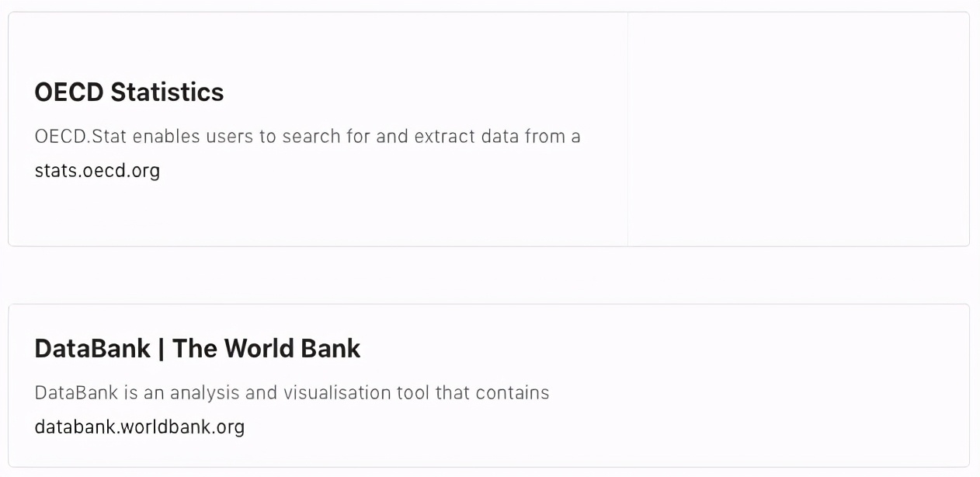
Task: Open the DataBank | The World Bank title
Action: 197,349
